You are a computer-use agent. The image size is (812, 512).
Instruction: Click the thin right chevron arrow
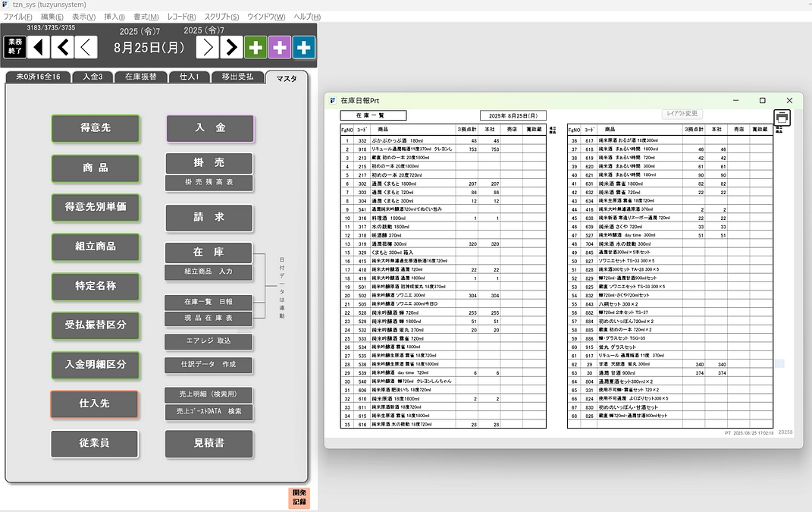point(207,47)
